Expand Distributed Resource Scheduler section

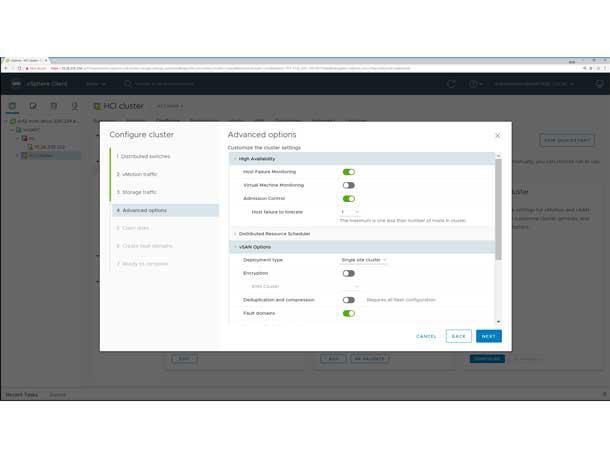pos(235,234)
